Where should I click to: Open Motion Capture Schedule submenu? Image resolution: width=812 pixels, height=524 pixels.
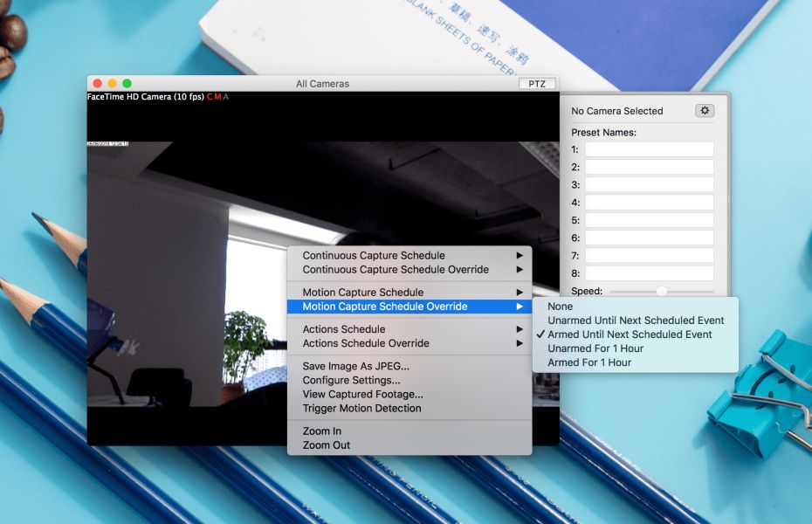(x=409, y=292)
